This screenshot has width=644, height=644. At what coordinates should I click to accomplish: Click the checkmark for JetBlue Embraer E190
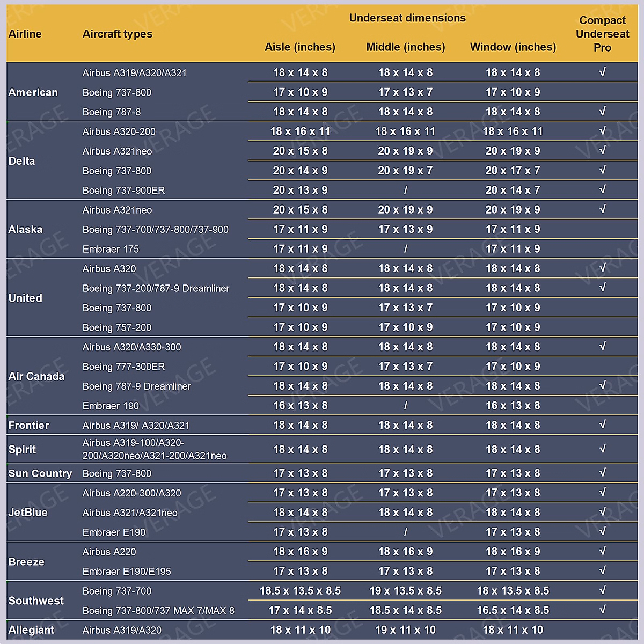tap(602, 531)
